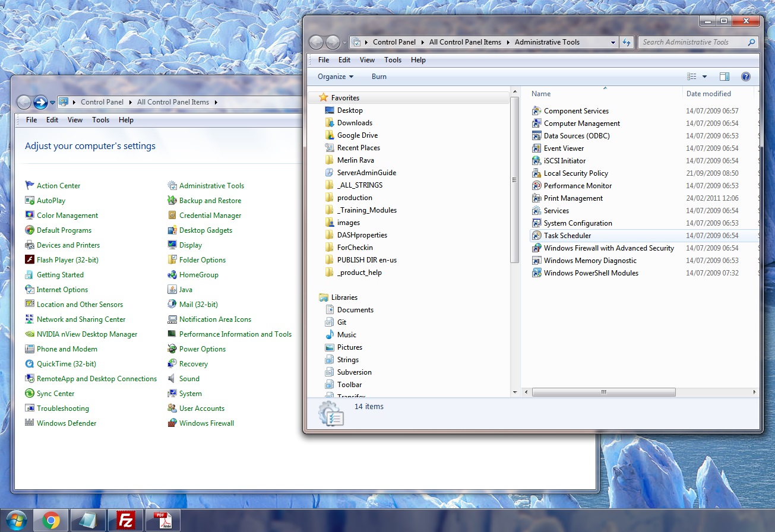The width and height of the screenshot is (775, 532).
Task: Select Git under Libraries
Action: 341,322
